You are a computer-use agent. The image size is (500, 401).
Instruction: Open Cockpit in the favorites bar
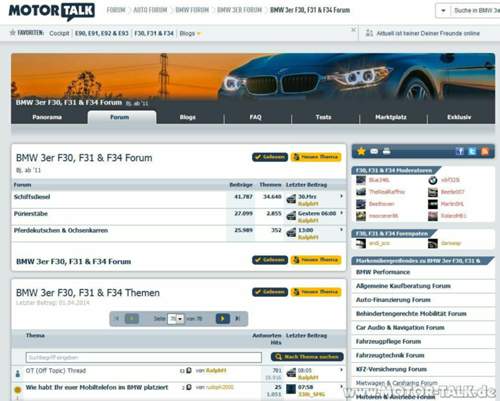[x=59, y=33]
